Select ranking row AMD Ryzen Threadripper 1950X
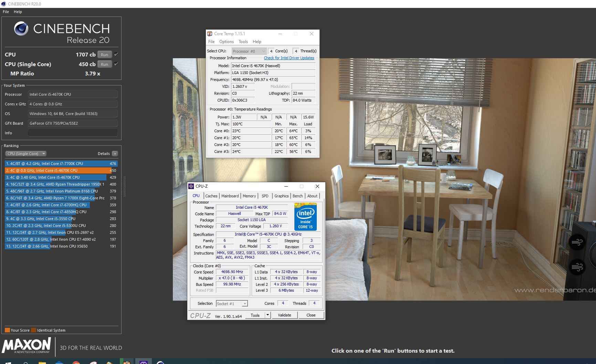The width and height of the screenshot is (596, 364). click(61, 184)
